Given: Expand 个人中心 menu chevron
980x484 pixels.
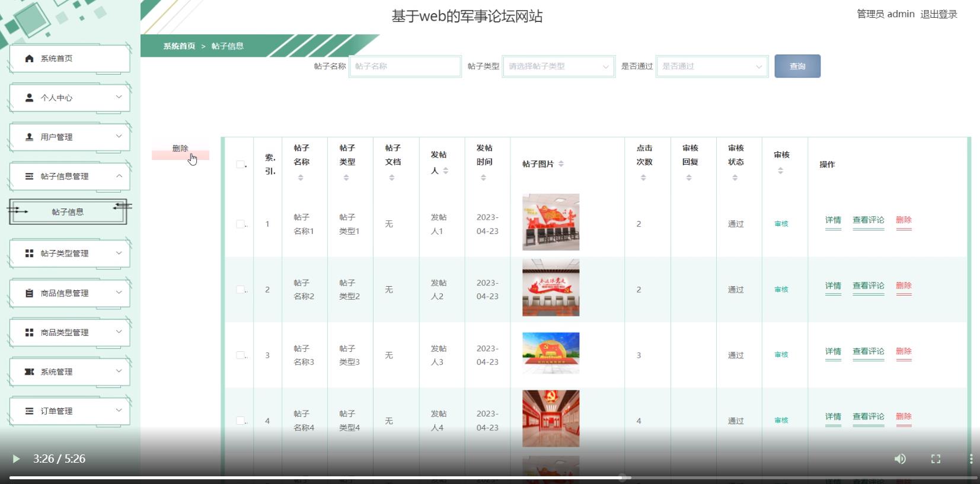Looking at the screenshot, I should [119, 97].
